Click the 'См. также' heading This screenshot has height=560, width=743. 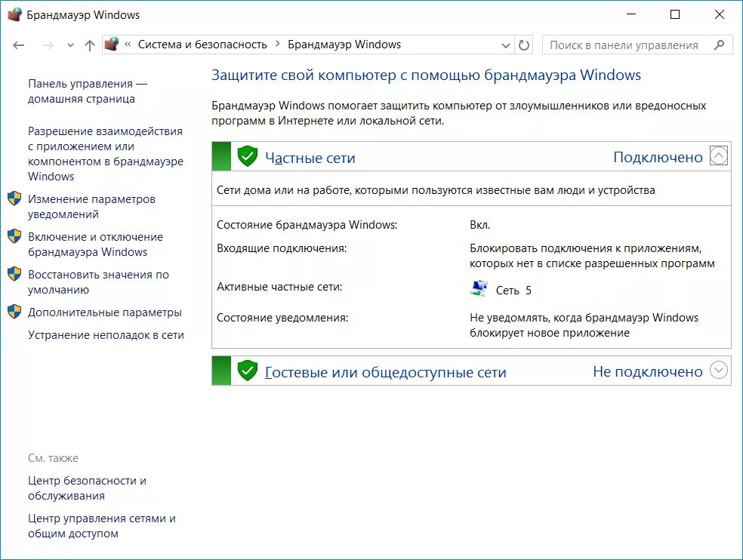[x=53, y=458]
